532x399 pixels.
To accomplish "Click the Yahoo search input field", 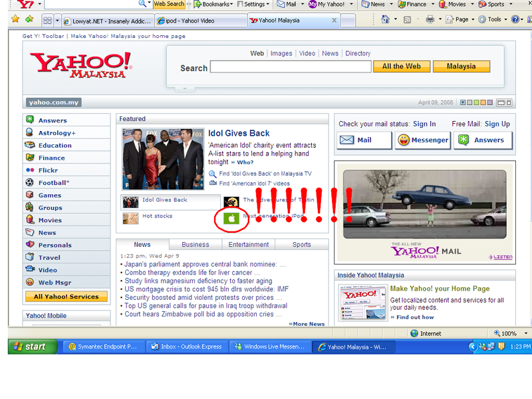I will point(291,67).
